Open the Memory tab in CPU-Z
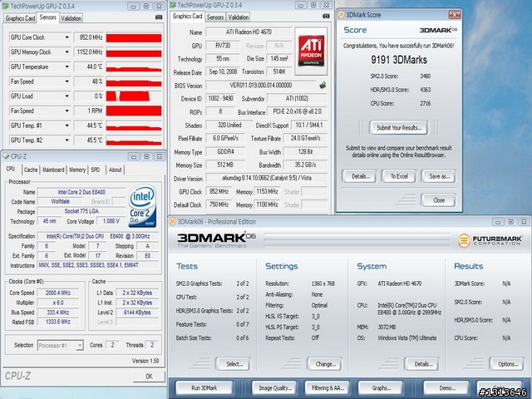The height and width of the screenshot is (399, 532). tap(77, 170)
